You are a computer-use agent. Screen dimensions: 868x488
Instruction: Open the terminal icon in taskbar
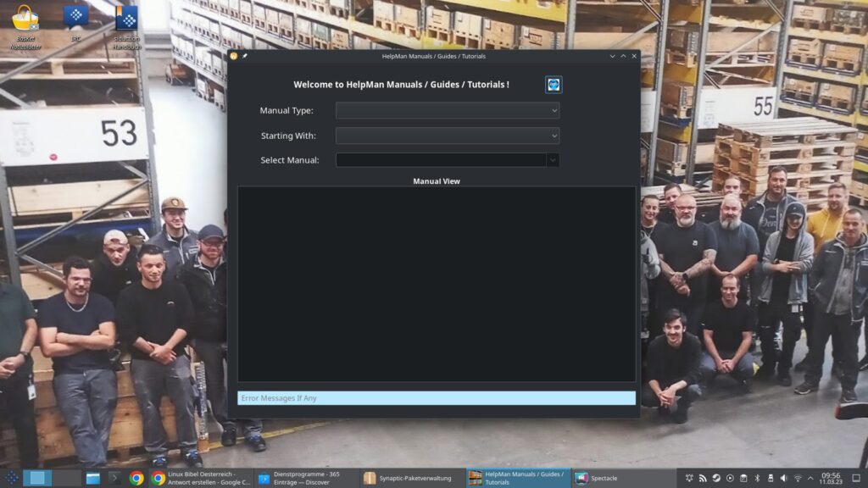click(x=114, y=478)
